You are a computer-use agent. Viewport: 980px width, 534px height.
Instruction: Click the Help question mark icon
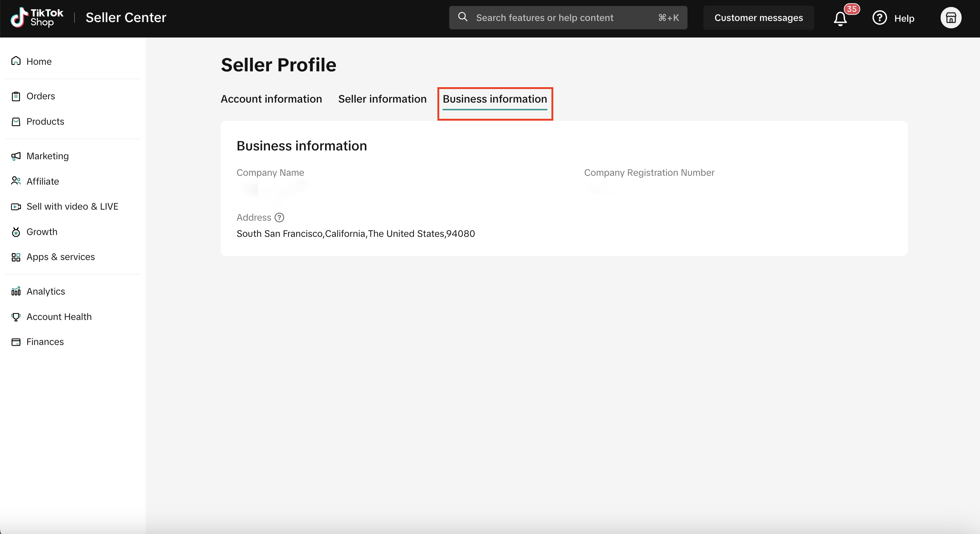879,18
